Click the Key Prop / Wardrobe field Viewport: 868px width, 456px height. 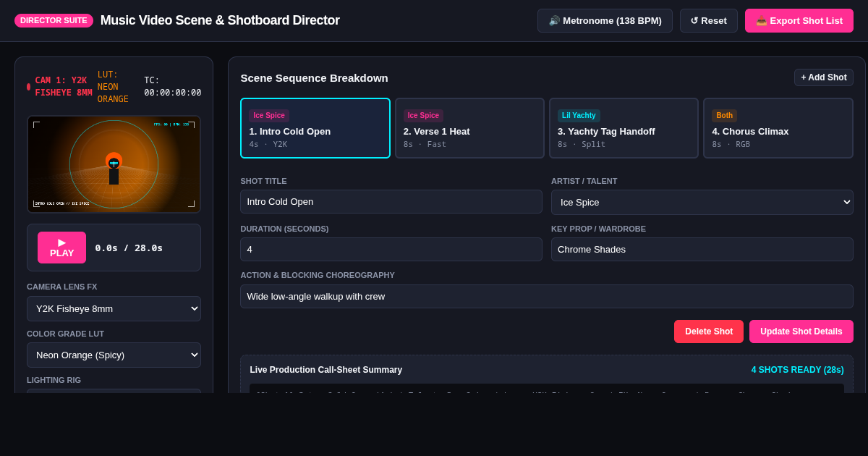(x=702, y=249)
